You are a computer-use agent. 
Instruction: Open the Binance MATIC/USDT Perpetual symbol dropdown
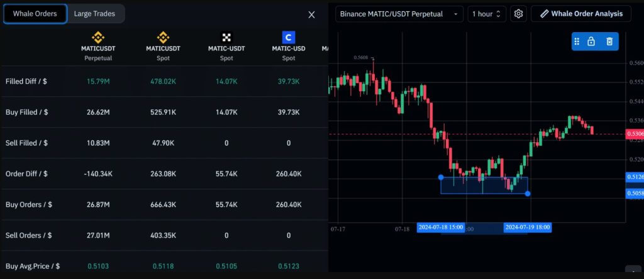(x=399, y=14)
